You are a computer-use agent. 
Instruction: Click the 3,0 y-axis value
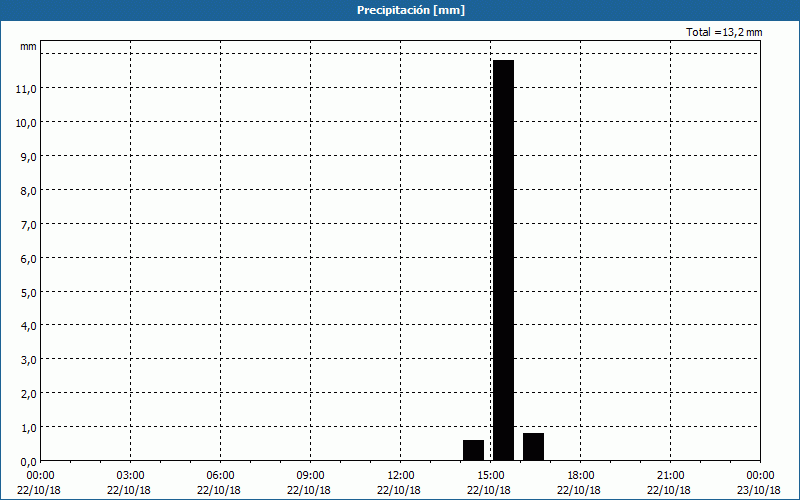[x=29, y=360]
